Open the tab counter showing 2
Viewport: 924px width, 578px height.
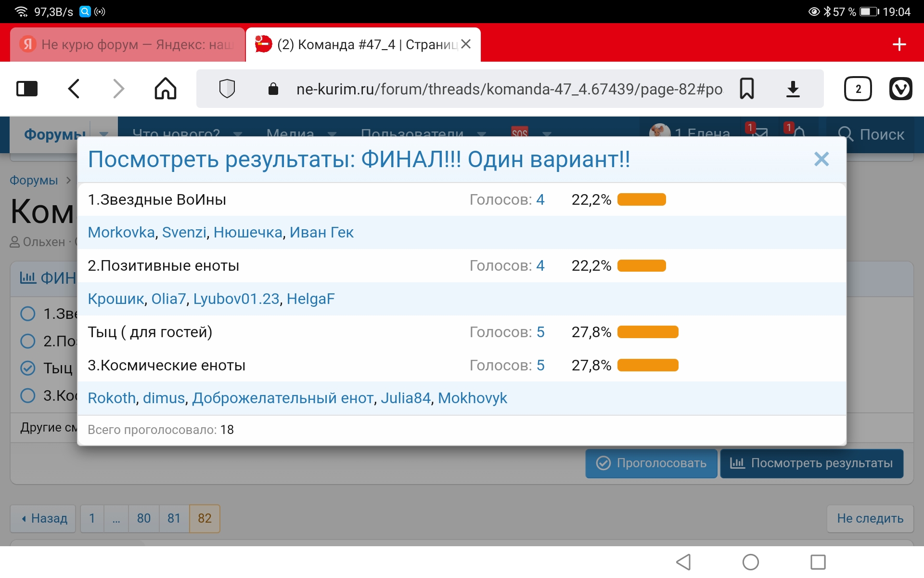(x=858, y=89)
